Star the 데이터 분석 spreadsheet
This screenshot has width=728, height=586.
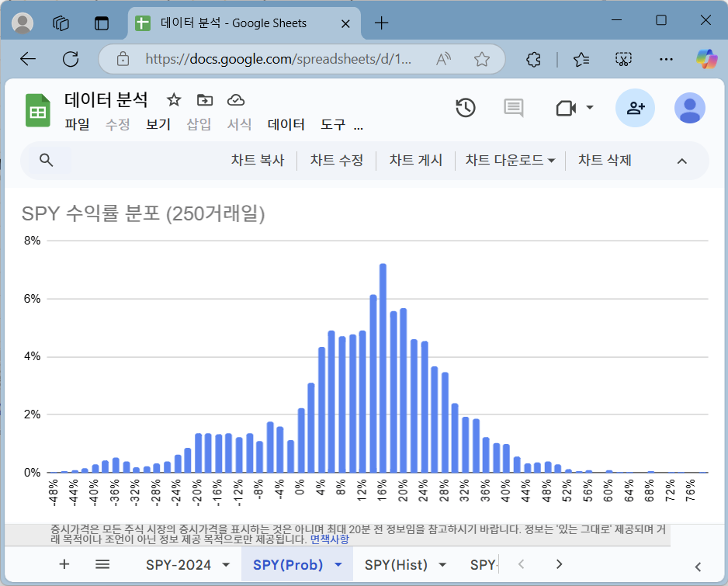pyautogui.click(x=174, y=100)
